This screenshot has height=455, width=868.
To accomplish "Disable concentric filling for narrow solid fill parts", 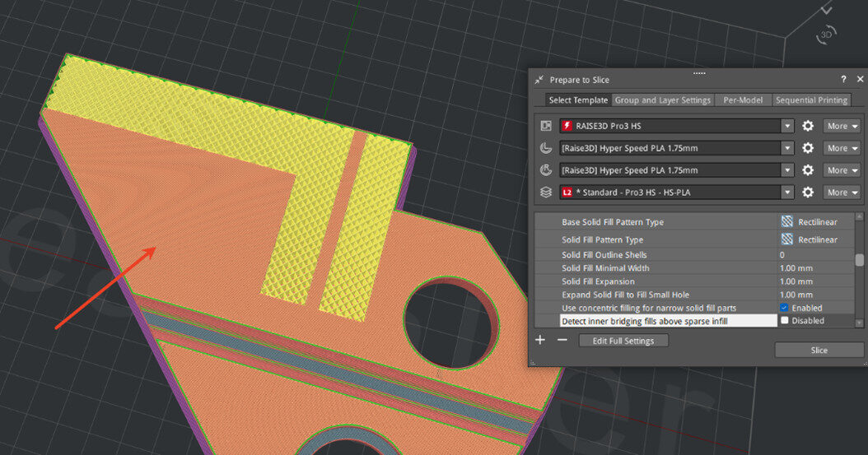I will point(784,308).
